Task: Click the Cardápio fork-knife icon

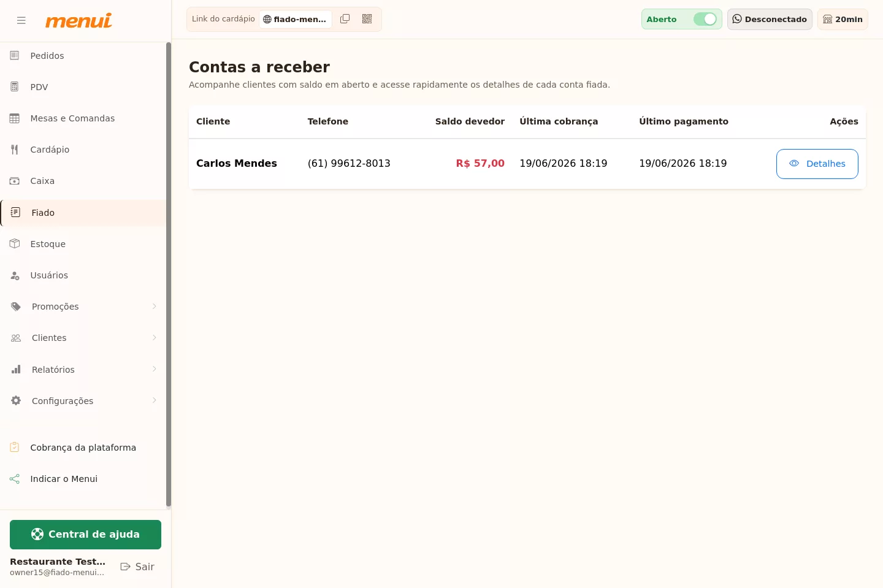Action: click(15, 149)
